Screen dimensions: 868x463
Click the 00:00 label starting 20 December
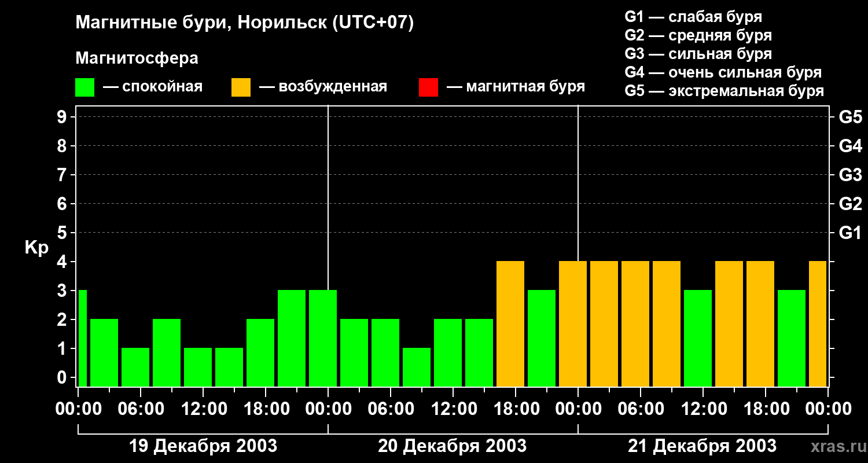point(328,409)
